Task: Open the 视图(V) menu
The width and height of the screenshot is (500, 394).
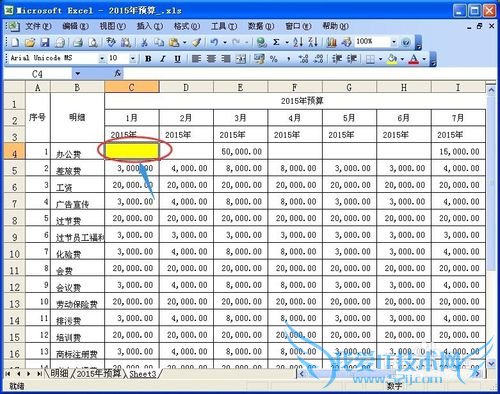Action: pos(113,26)
